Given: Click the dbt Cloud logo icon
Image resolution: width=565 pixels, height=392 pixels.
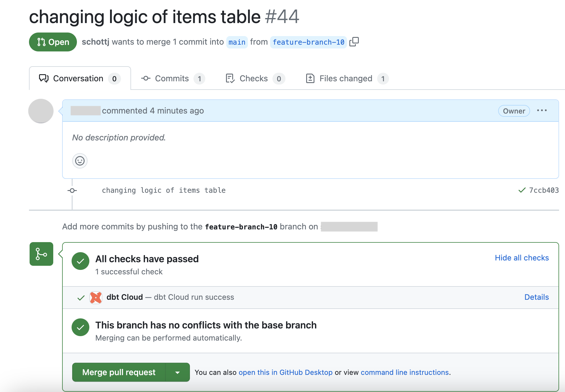Looking at the screenshot, I should (x=95, y=297).
